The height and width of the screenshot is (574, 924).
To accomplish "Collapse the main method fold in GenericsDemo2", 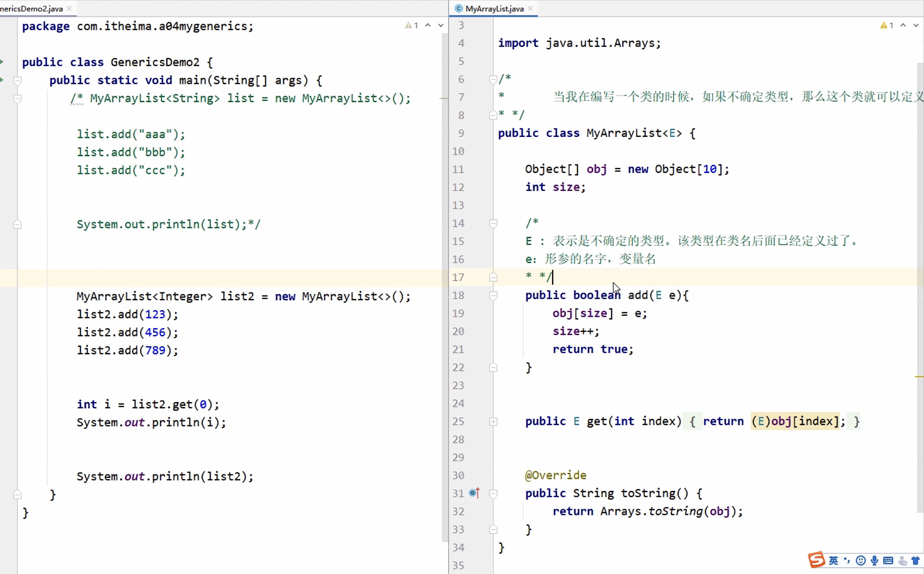I will point(17,80).
